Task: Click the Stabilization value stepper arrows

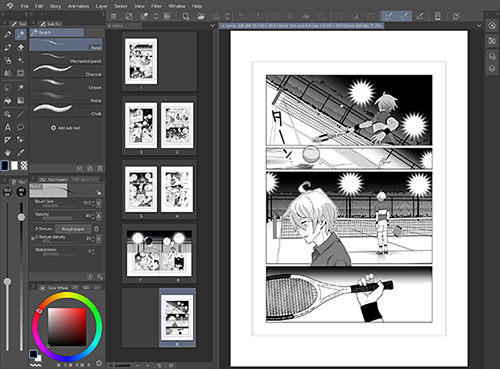Action: click(93, 252)
